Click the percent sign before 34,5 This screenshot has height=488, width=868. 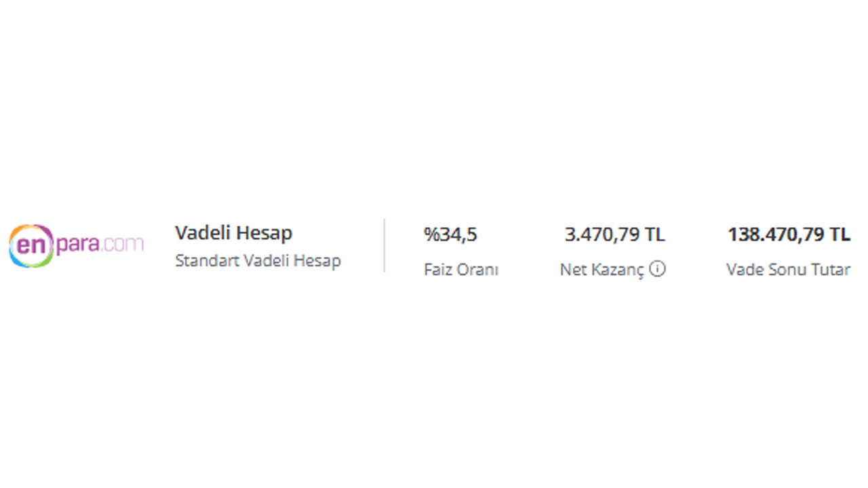[431, 235]
